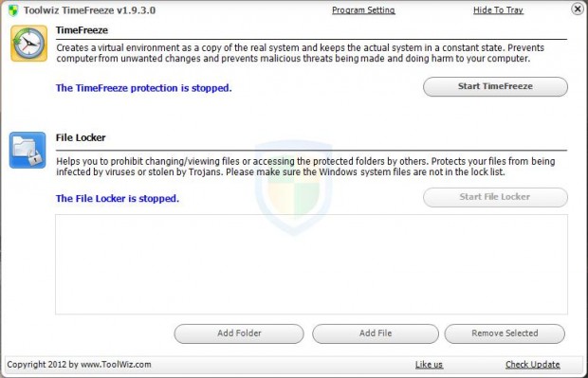Click Add Folder button
Viewport: 588px width, 378px height.
point(239,333)
